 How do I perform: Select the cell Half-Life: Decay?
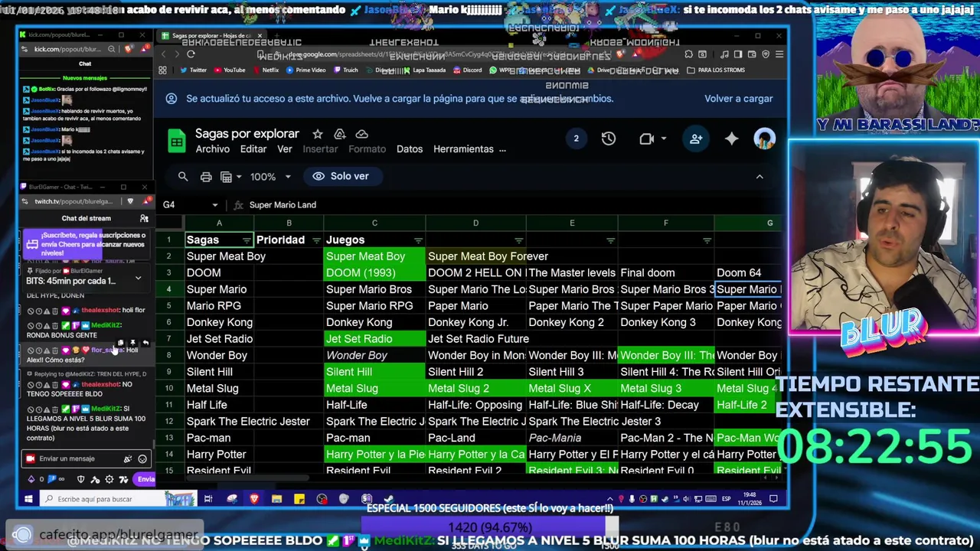coord(665,405)
